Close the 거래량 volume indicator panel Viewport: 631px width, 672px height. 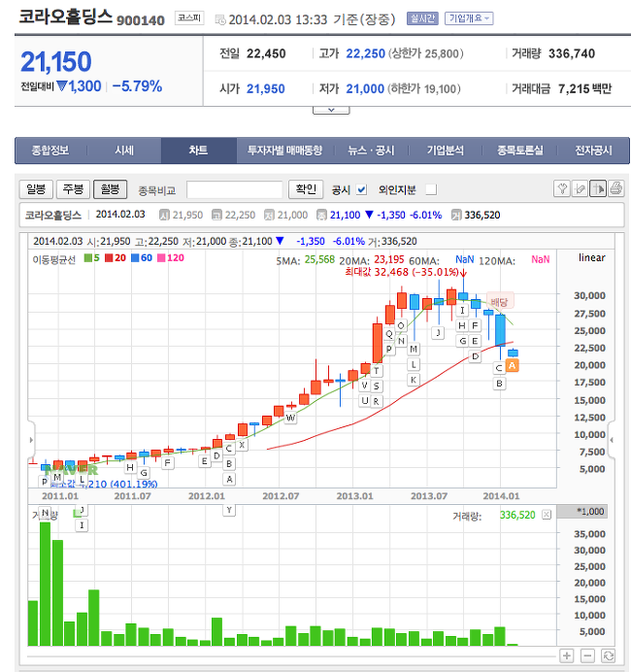point(547,515)
